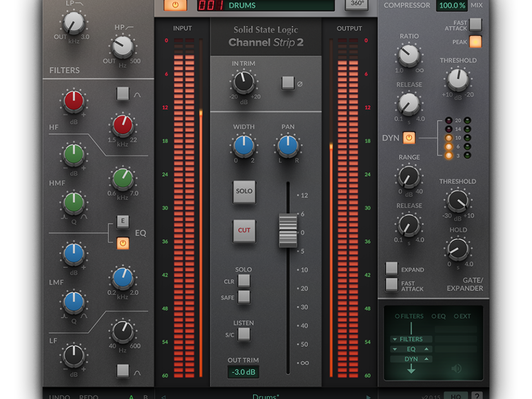Click the speaker icon in routing display

click(x=457, y=369)
